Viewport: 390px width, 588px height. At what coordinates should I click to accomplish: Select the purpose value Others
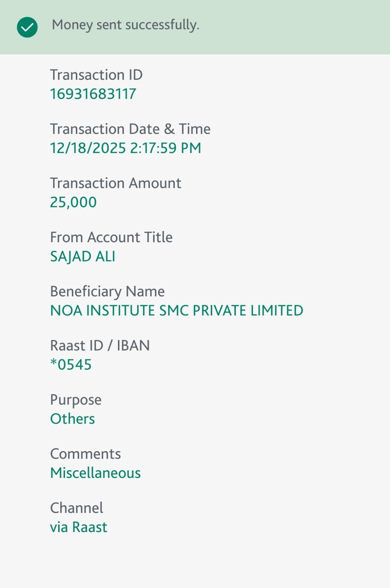[72, 419]
